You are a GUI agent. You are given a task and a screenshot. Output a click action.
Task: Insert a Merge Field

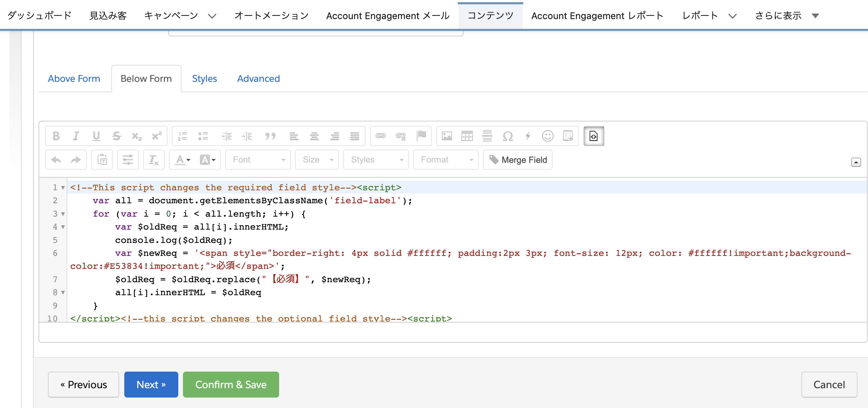[518, 160]
